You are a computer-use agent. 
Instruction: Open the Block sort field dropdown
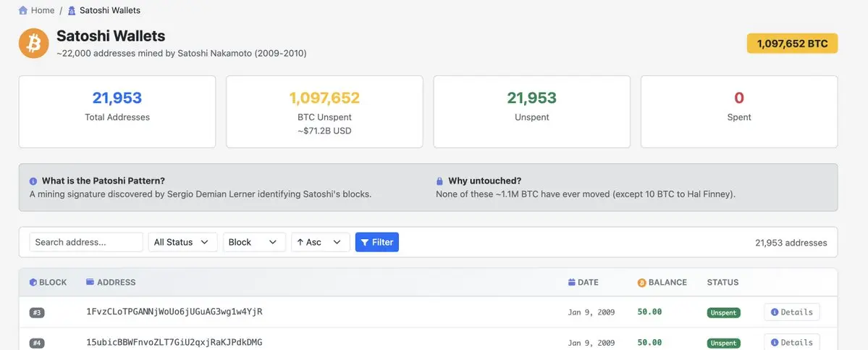254,242
